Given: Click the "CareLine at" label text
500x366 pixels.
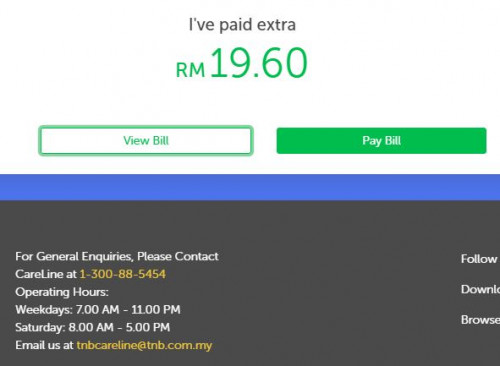Looking at the screenshot, I should (46, 274).
